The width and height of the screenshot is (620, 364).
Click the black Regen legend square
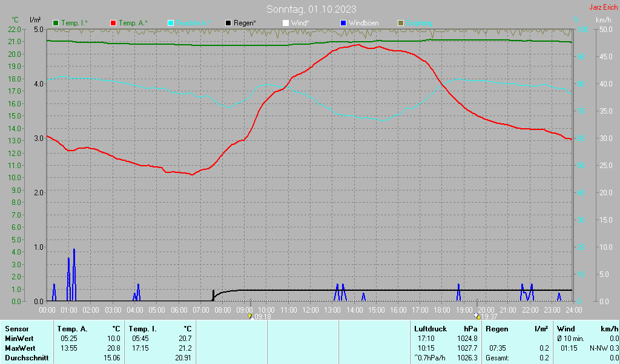(228, 23)
